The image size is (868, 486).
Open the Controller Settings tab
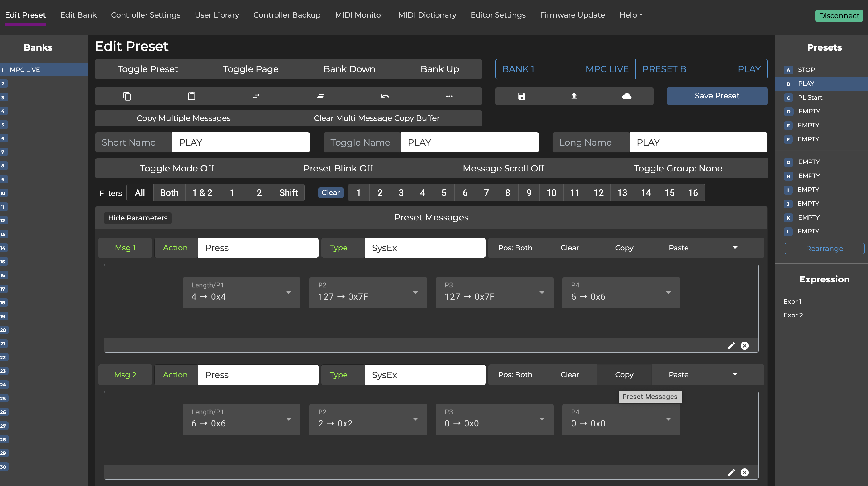(x=146, y=15)
